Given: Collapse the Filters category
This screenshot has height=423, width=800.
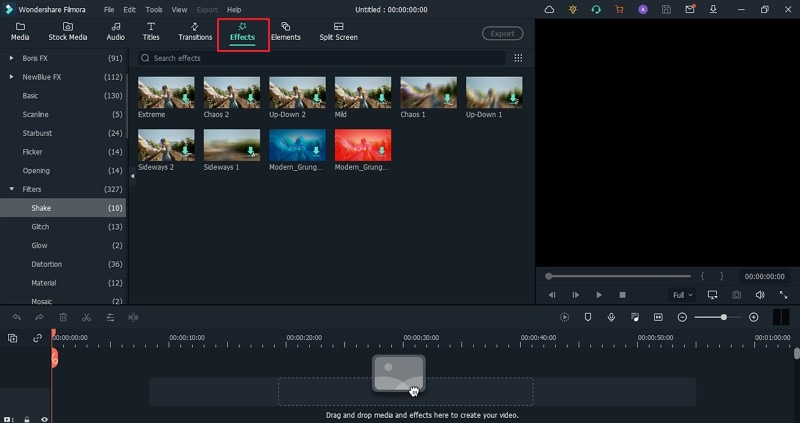Looking at the screenshot, I should (11, 189).
